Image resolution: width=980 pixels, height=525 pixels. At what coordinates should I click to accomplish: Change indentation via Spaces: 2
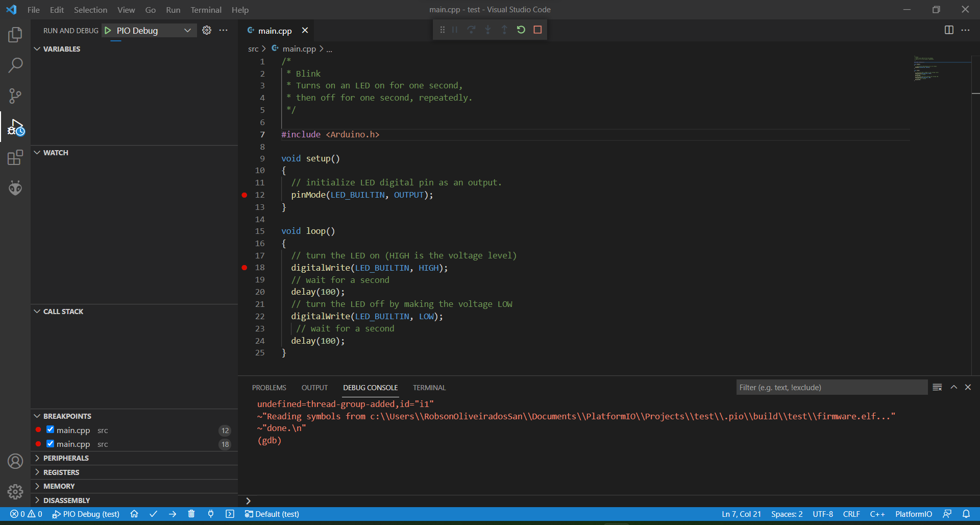pyautogui.click(x=787, y=514)
